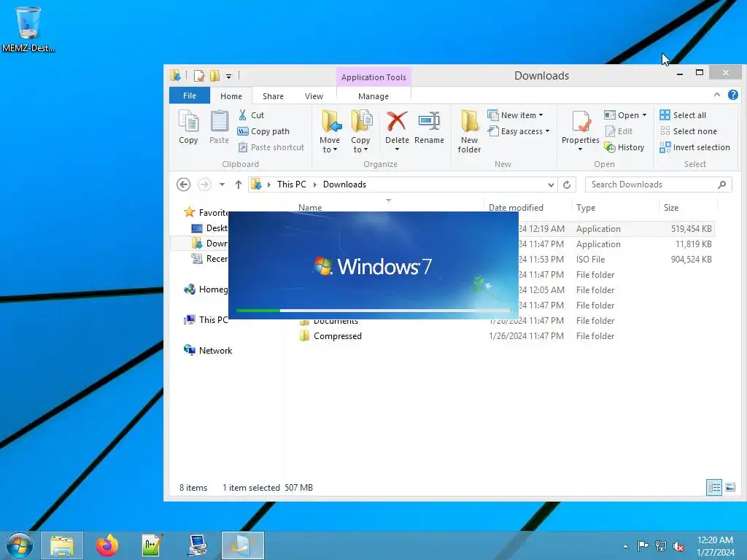Click Select all in ribbon
This screenshot has width=747, height=560.
[683, 115]
